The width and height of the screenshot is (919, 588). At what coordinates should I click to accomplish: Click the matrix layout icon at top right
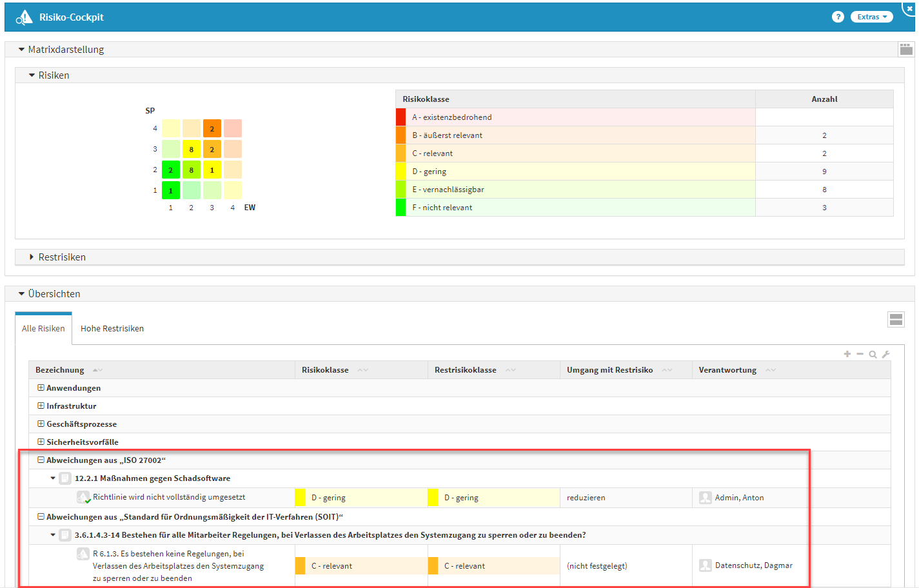pyautogui.click(x=906, y=50)
